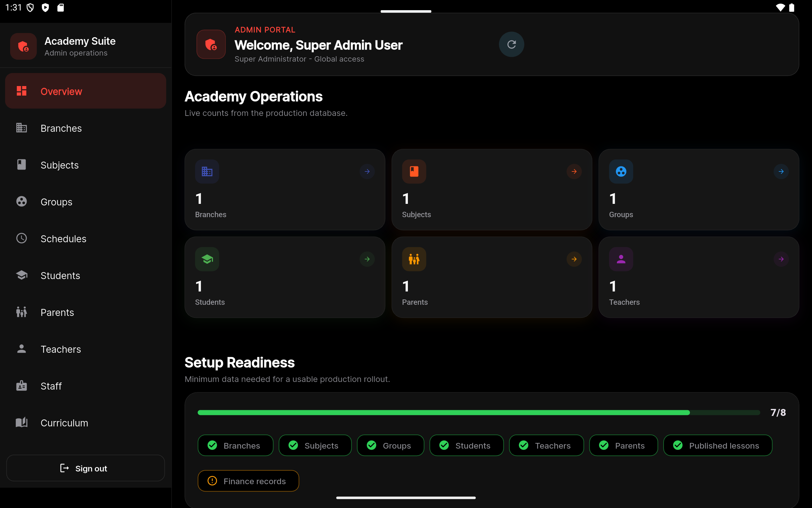Viewport: 812px width, 508px height.
Task: Open Branches from the sidebar
Action: pyautogui.click(x=86, y=128)
